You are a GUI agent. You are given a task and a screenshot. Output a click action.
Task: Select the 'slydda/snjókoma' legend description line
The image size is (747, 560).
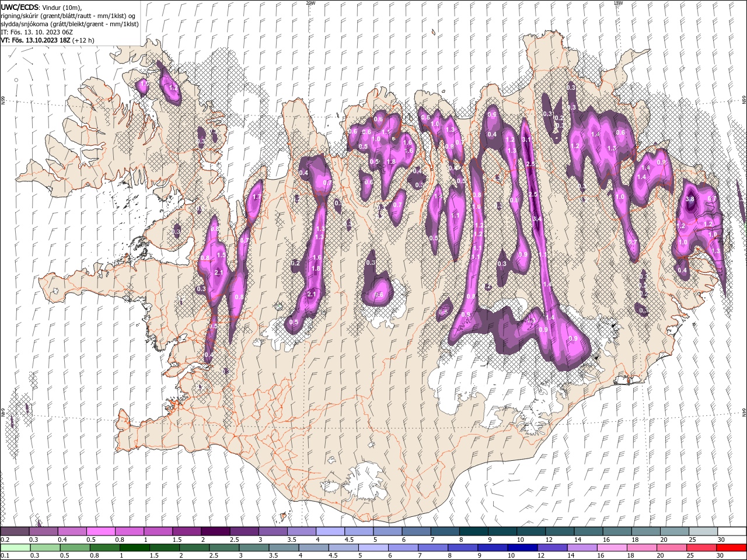(x=68, y=24)
